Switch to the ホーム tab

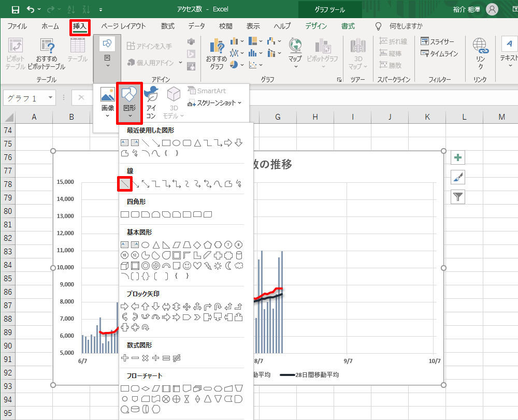[x=50, y=26]
